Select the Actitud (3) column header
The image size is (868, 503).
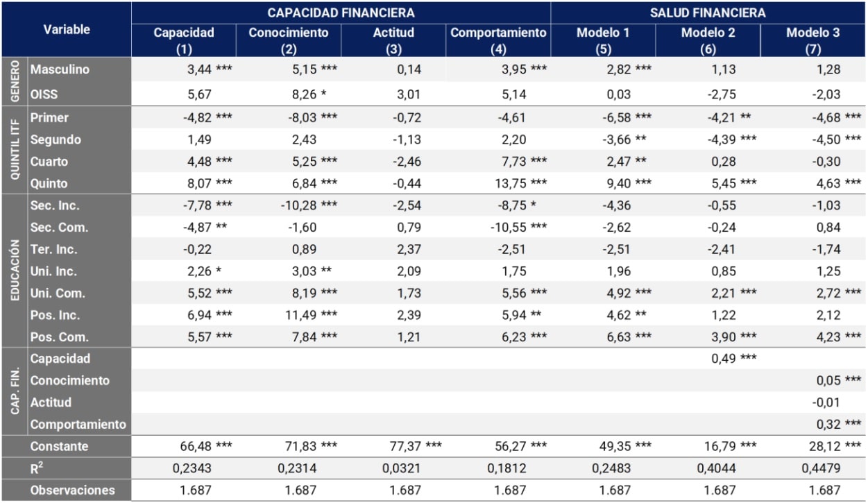pos(393,40)
